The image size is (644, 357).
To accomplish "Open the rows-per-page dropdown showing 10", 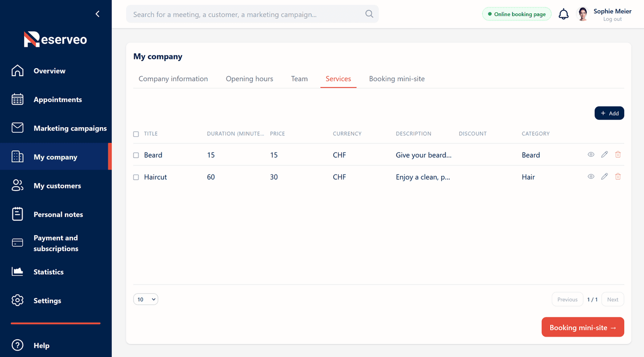I will pos(145,300).
